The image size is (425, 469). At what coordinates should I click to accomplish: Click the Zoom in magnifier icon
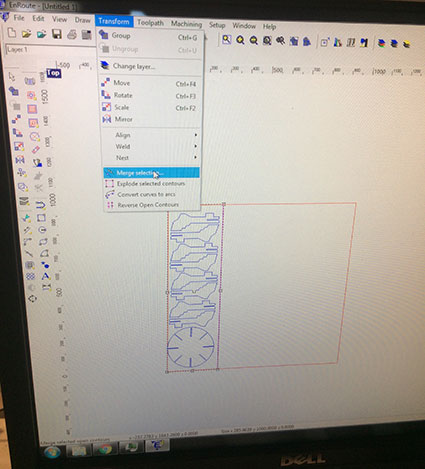[x=240, y=40]
